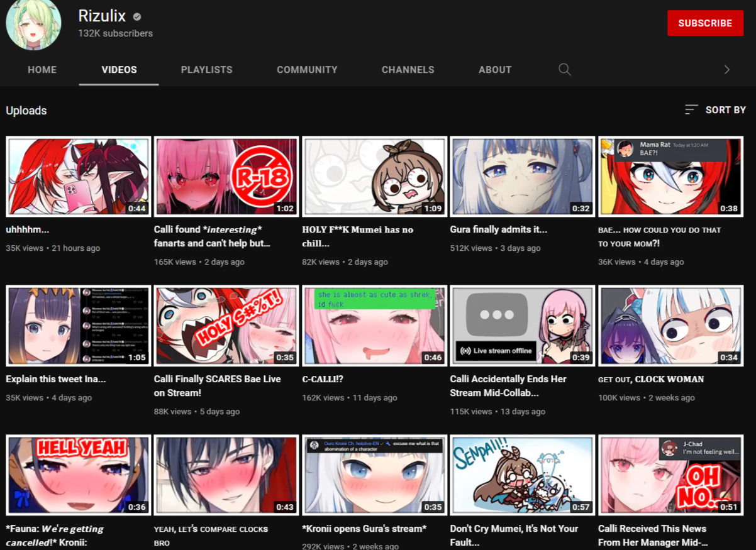Open the HOLY S#%T! thumbnail

point(226,326)
